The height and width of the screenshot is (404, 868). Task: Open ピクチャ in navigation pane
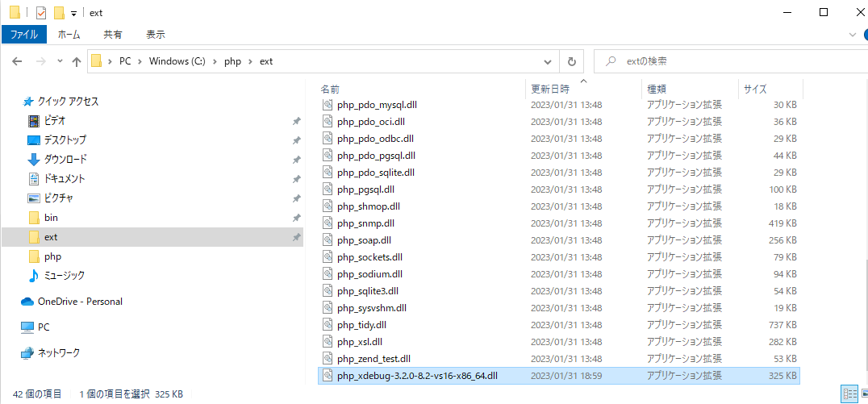(x=59, y=198)
